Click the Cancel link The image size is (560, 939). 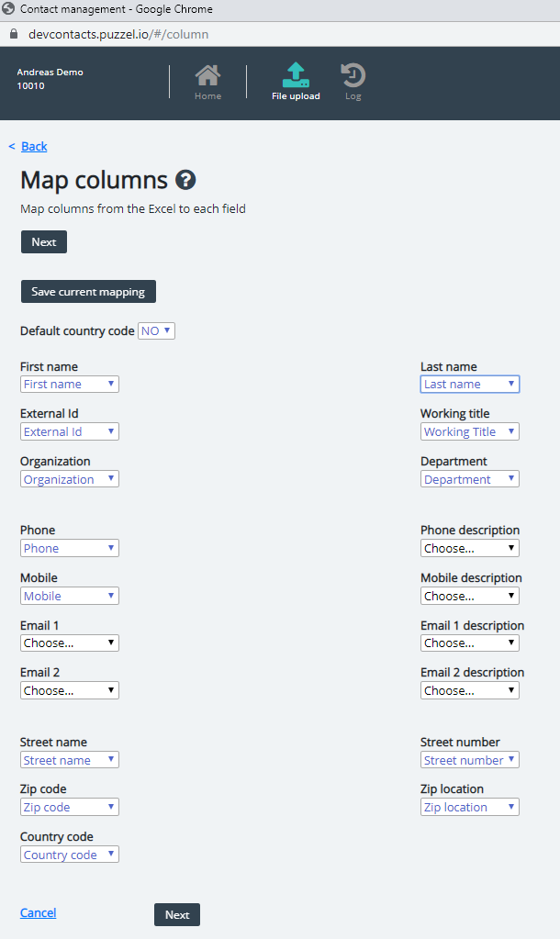(x=38, y=912)
